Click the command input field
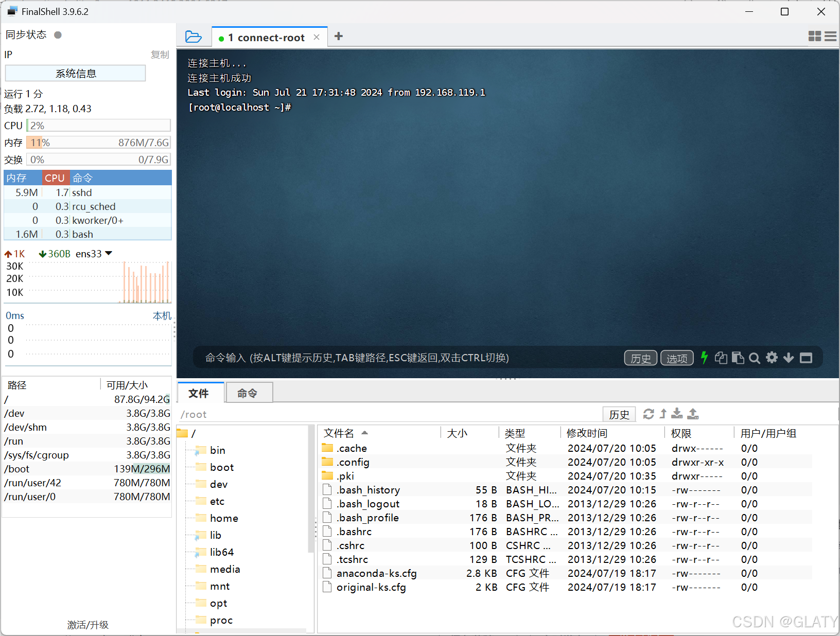Viewport: 840px width, 636px height. pos(407,358)
